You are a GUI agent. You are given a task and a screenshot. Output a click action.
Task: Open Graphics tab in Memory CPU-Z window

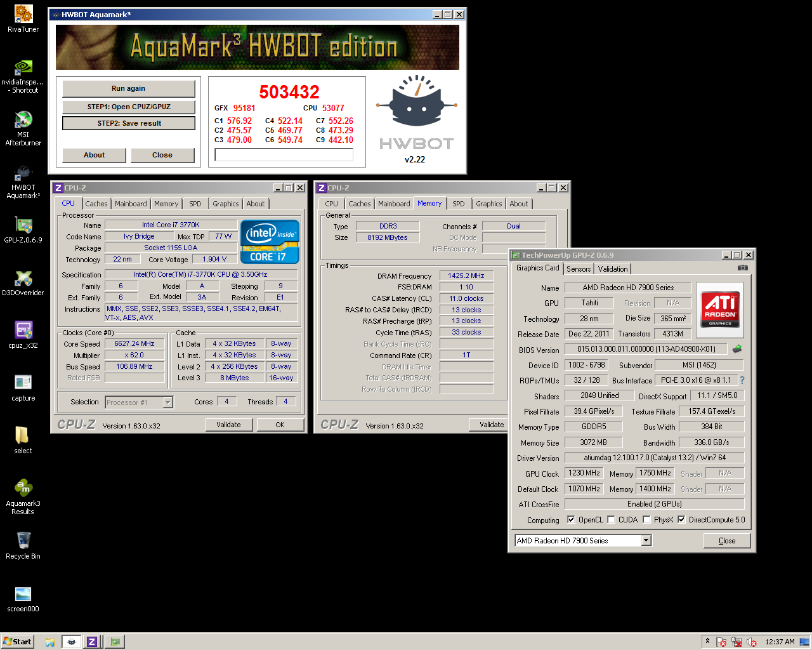pyautogui.click(x=489, y=204)
